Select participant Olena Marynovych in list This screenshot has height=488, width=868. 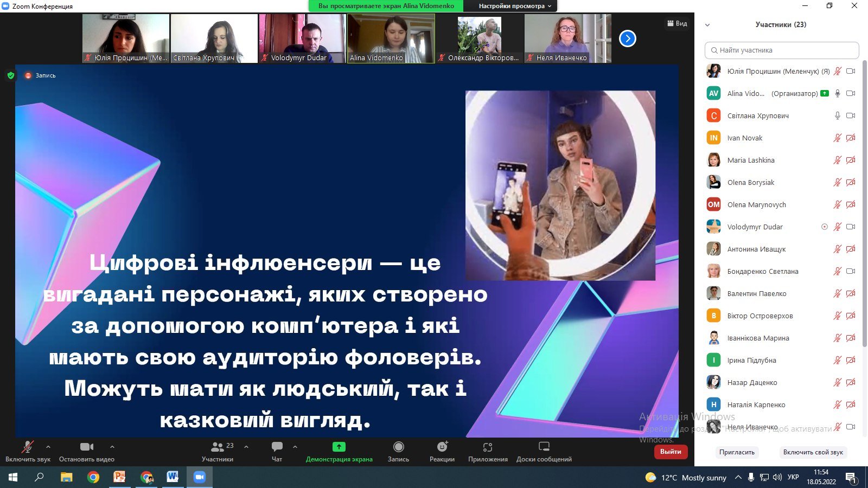[x=781, y=204]
